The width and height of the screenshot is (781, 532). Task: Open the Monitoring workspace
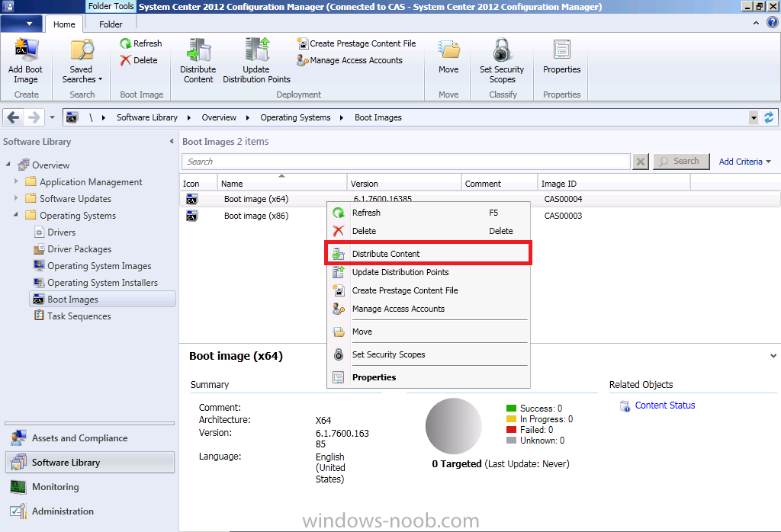coord(90,487)
